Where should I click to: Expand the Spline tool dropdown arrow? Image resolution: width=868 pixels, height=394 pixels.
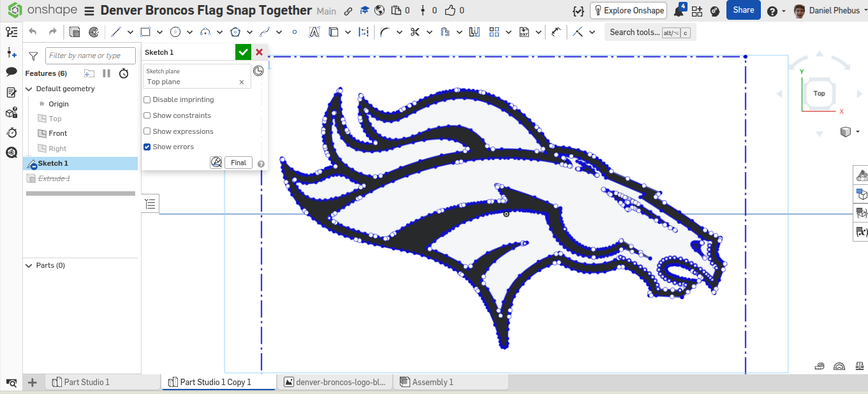click(279, 32)
